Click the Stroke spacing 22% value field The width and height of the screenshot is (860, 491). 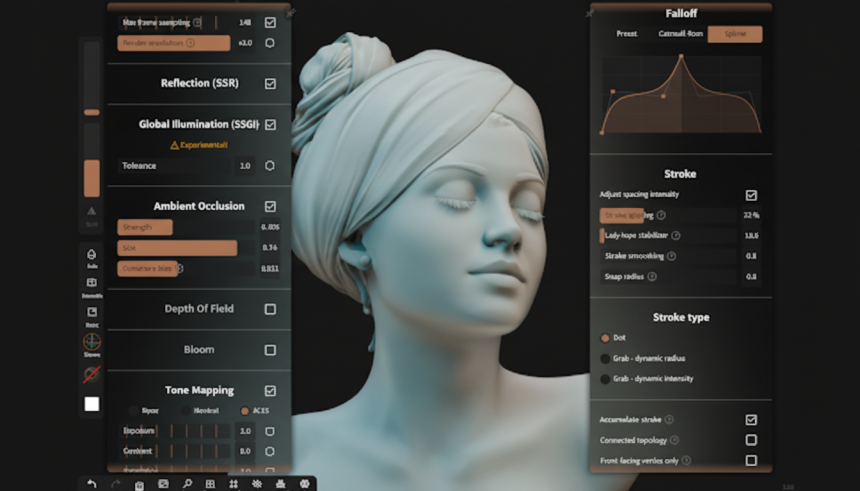[x=751, y=215]
